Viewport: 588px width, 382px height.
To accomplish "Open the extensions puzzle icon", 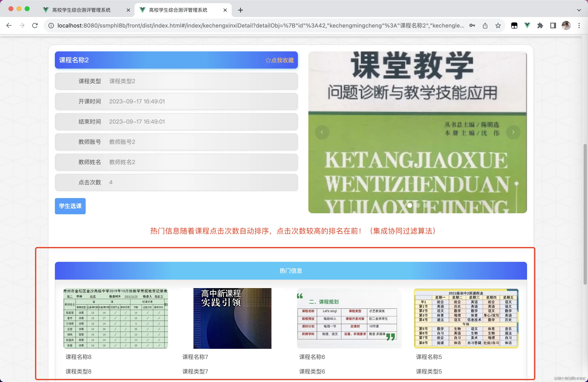I will (x=540, y=25).
